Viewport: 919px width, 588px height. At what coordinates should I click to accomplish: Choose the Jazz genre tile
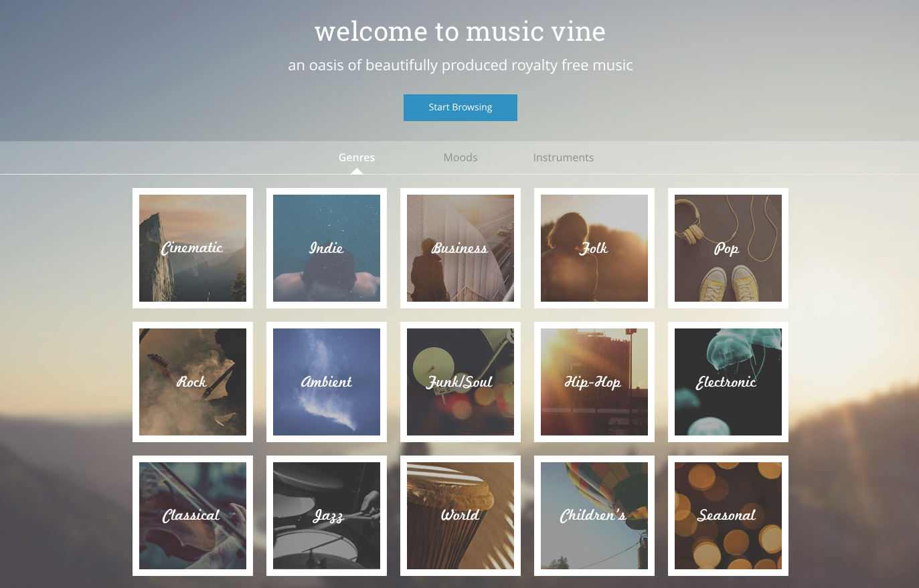coord(327,516)
